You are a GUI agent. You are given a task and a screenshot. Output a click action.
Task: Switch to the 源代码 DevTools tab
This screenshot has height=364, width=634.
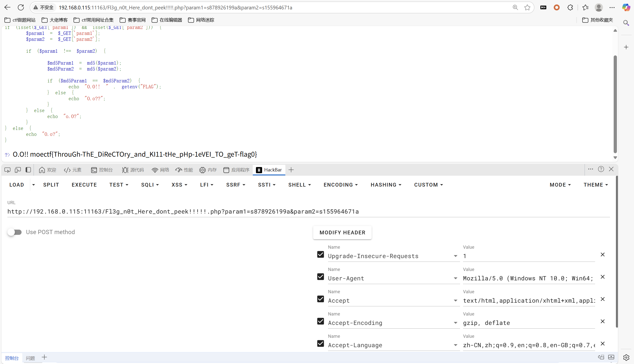pos(133,170)
